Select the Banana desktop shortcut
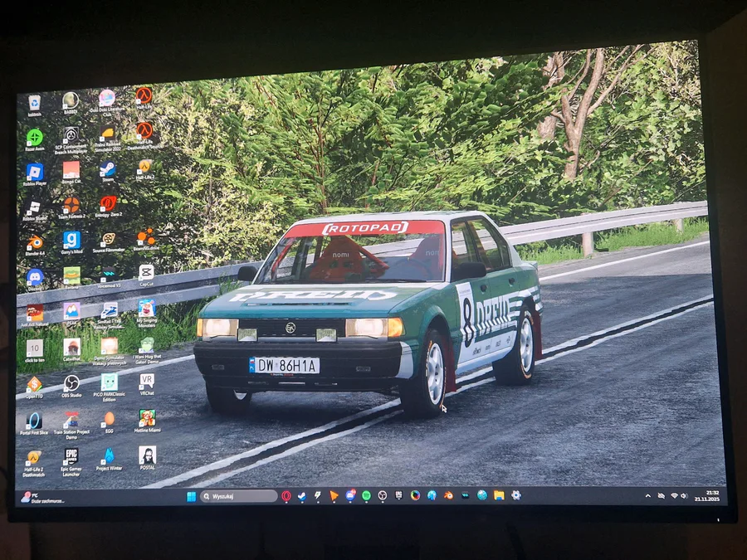 click(71, 278)
